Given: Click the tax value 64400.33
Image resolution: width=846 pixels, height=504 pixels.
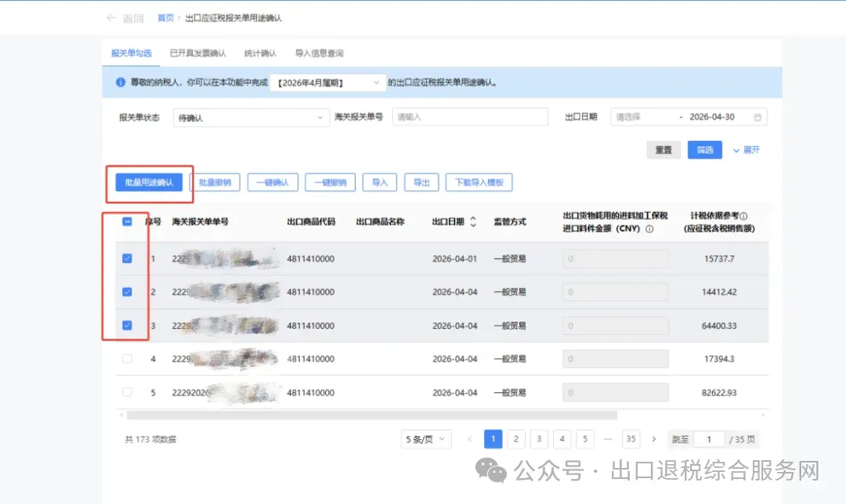Looking at the screenshot, I should pyautogui.click(x=719, y=326).
